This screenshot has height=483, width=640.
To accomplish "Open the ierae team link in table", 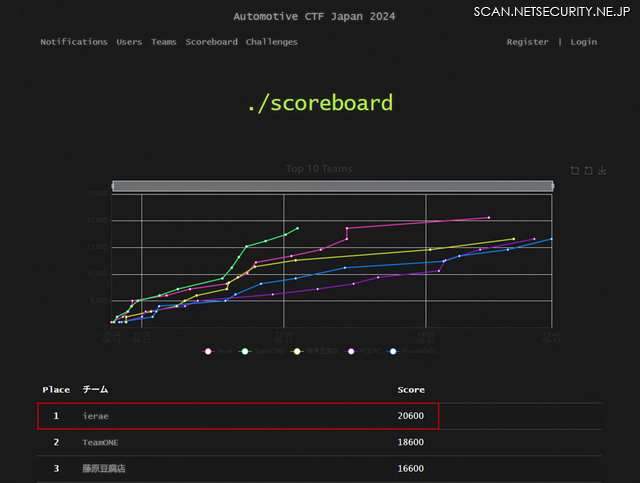I will (x=96, y=415).
